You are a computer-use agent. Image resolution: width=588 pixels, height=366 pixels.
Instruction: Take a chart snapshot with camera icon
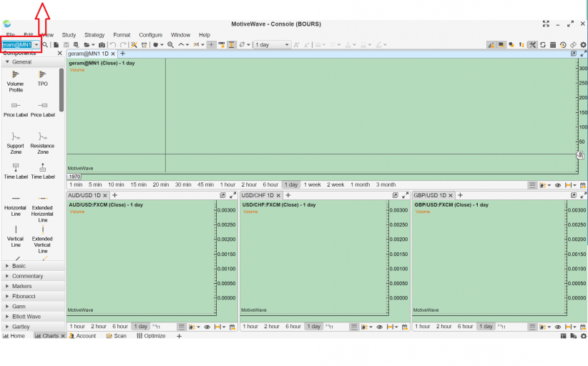tap(102, 44)
